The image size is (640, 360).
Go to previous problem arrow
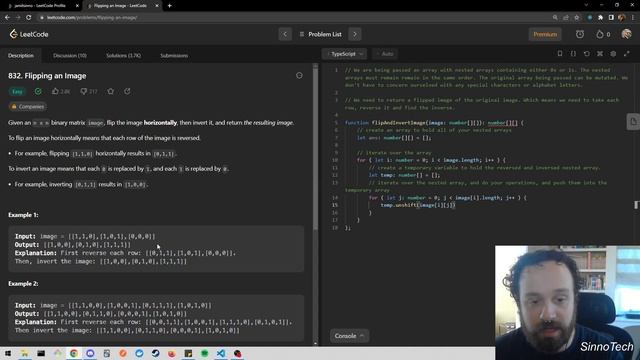285,34
